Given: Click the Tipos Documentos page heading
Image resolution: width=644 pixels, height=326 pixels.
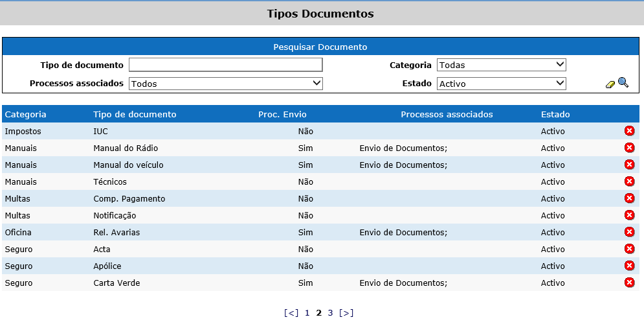Looking at the screenshot, I should (x=320, y=14).
